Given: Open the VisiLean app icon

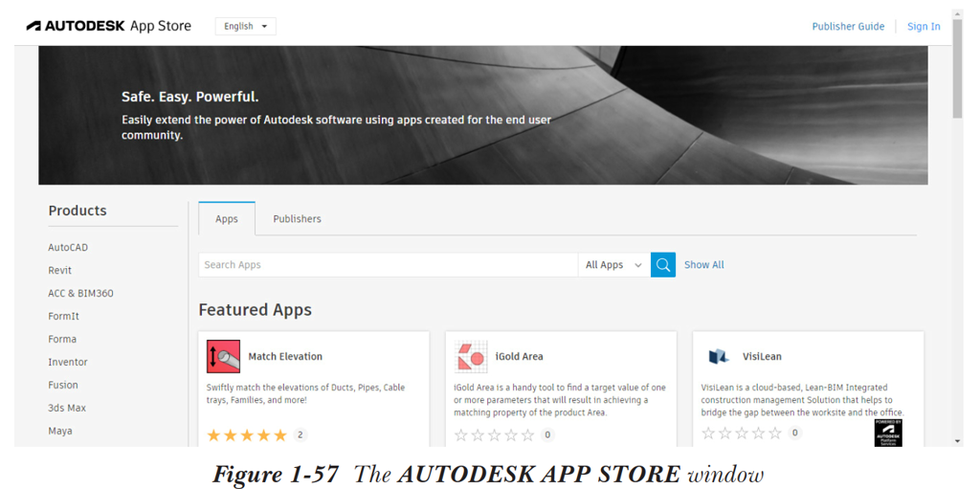Looking at the screenshot, I should pyautogui.click(x=718, y=356).
